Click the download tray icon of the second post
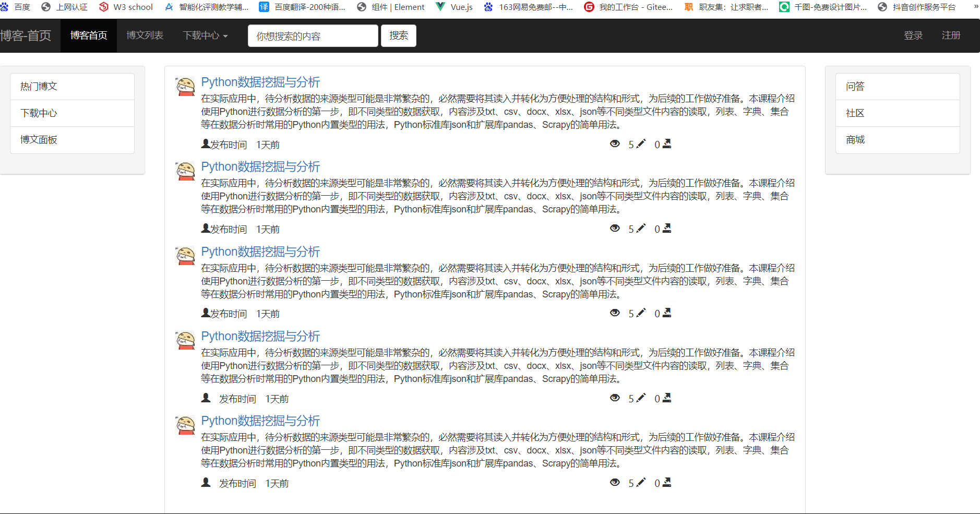Viewport: 980px width, 514px height. 667,228
